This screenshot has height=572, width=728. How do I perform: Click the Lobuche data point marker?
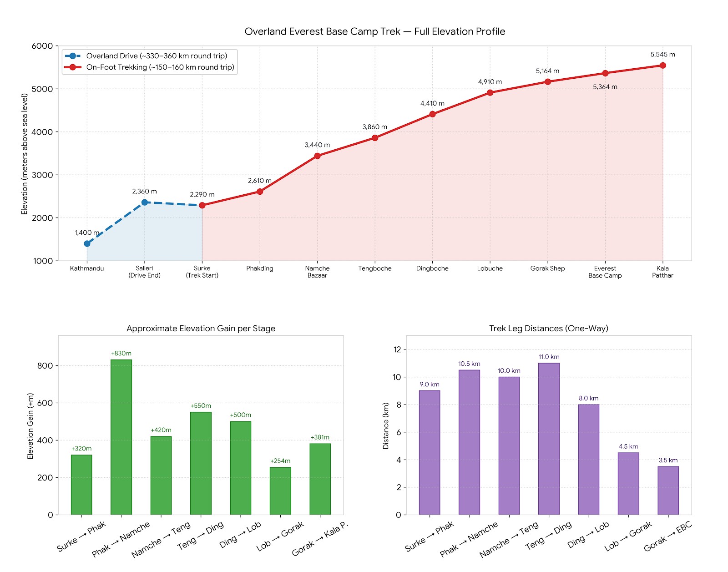pos(490,93)
